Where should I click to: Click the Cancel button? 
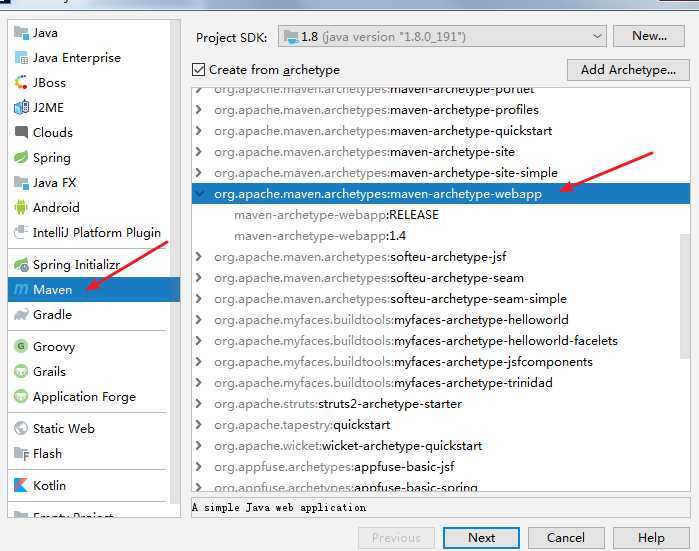pos(566,538)
